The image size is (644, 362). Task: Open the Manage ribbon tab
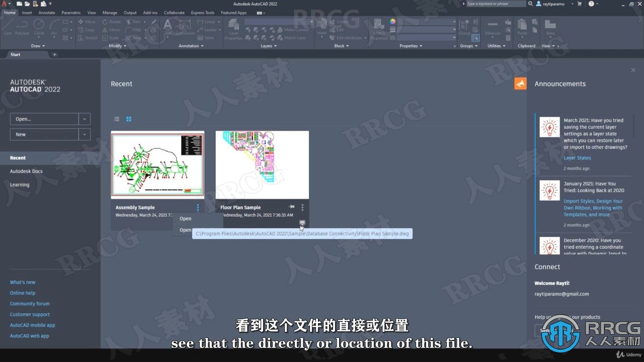[x=110, y=13]
